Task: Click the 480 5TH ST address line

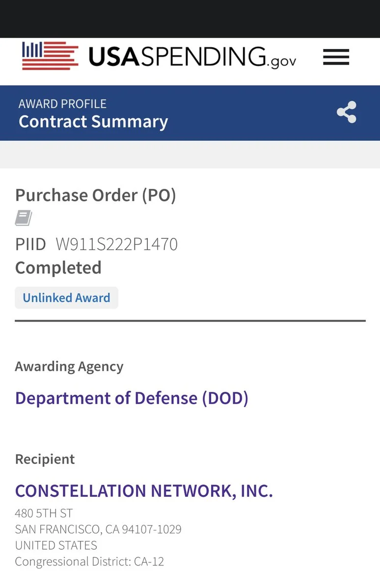Action: [x=44, y=513]
